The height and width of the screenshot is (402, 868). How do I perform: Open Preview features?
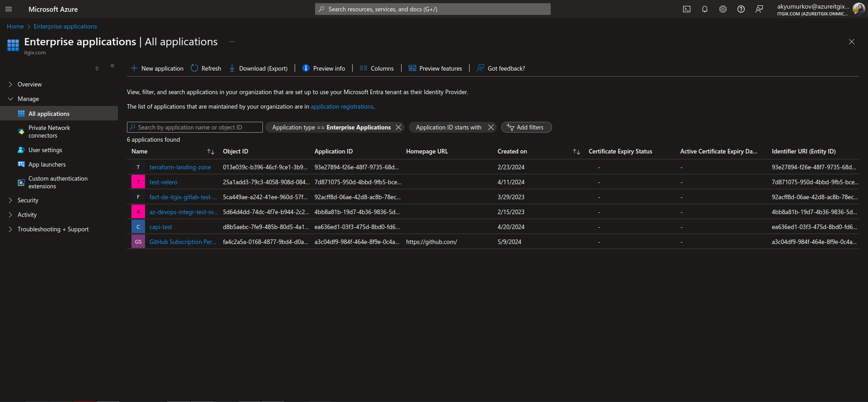(x=435, y=68)
